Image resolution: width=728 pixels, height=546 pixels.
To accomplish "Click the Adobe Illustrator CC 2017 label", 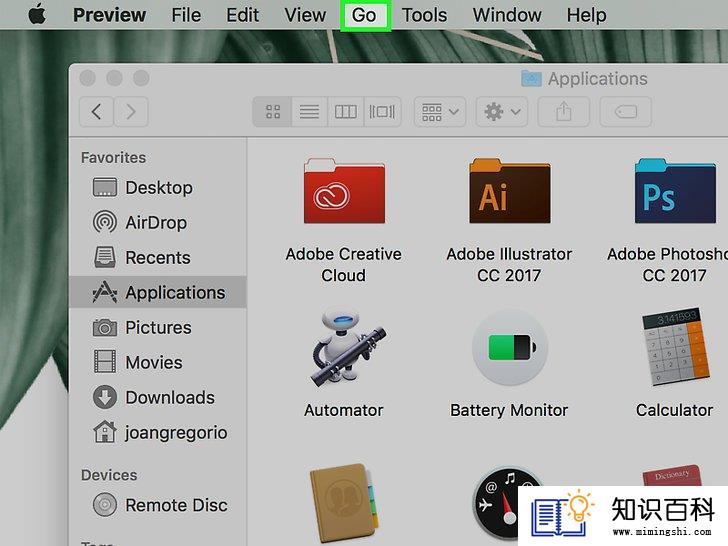I will point(509,265).
